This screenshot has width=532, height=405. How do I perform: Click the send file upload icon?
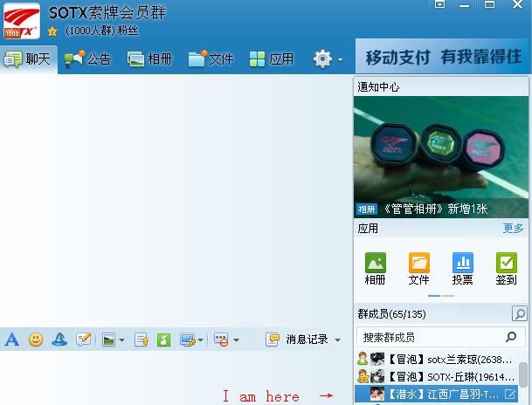point(142,340)
